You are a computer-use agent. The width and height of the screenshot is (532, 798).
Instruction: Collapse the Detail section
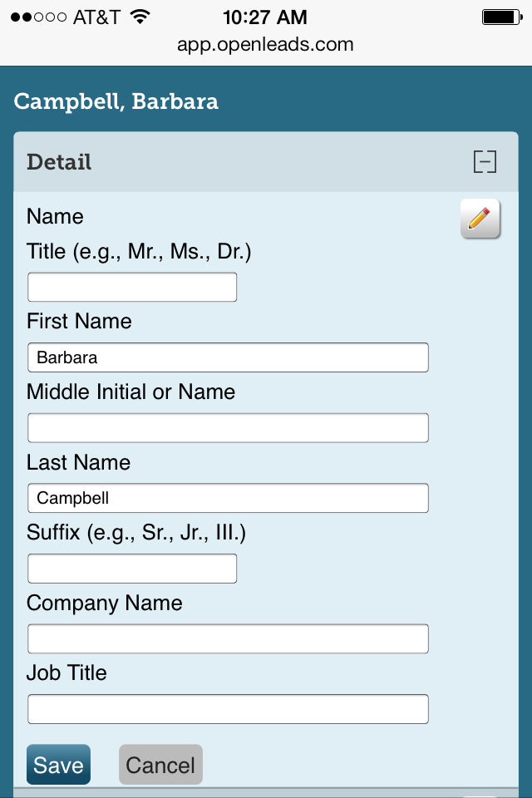(x=485, y=162)
